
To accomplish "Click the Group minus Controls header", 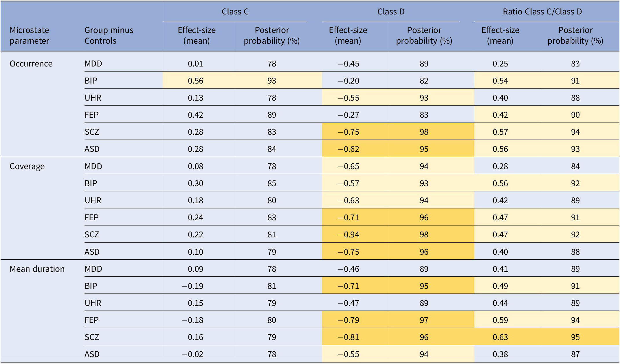I will pyautogui.click(x=109, y=35).
